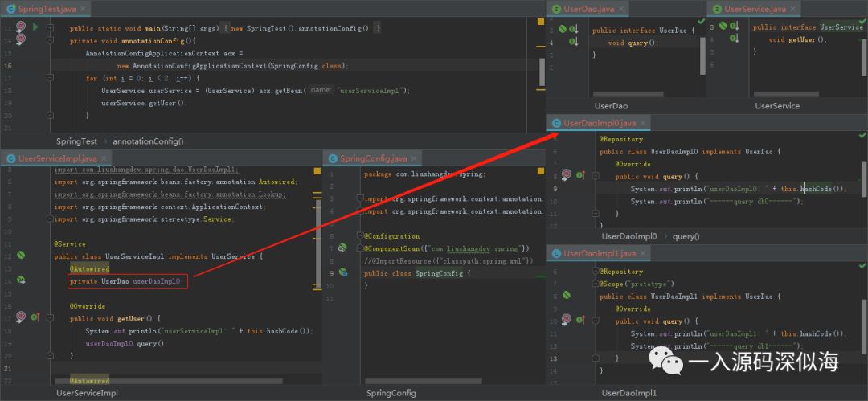Collapse the @Configuration annotations fold in SpringConfig

coord(360,236)
